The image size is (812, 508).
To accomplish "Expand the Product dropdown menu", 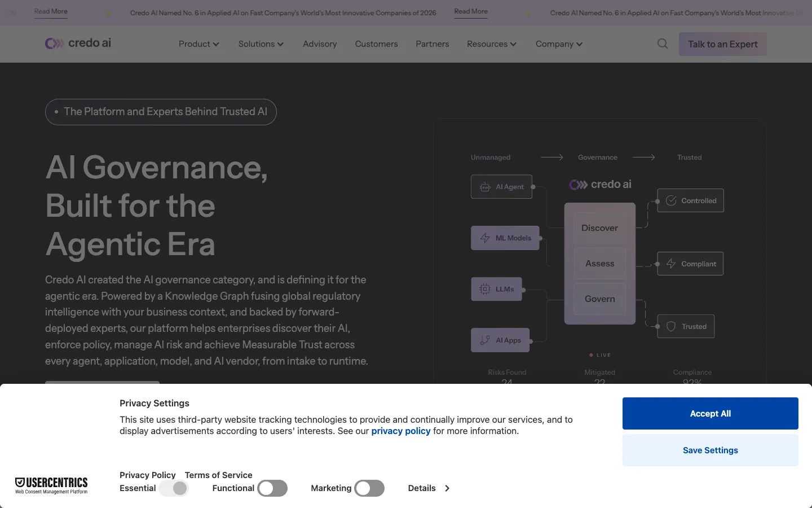I will click(x=198, y=44).
